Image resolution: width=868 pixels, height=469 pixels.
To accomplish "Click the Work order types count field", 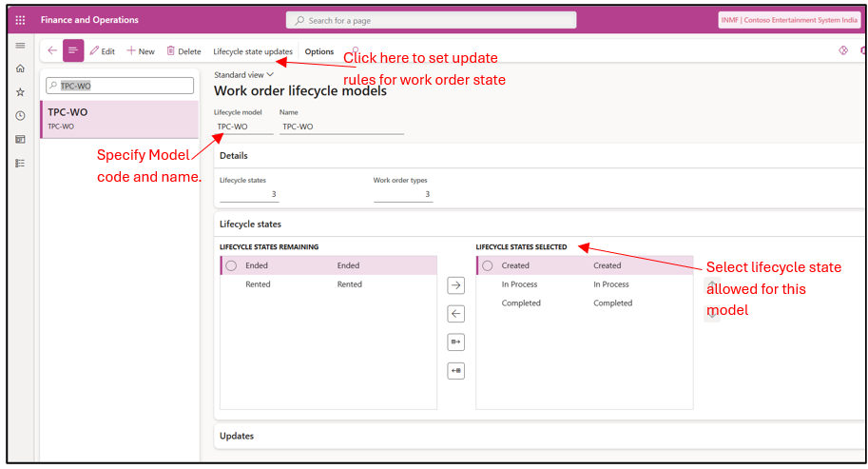I will tap(403, 194).
